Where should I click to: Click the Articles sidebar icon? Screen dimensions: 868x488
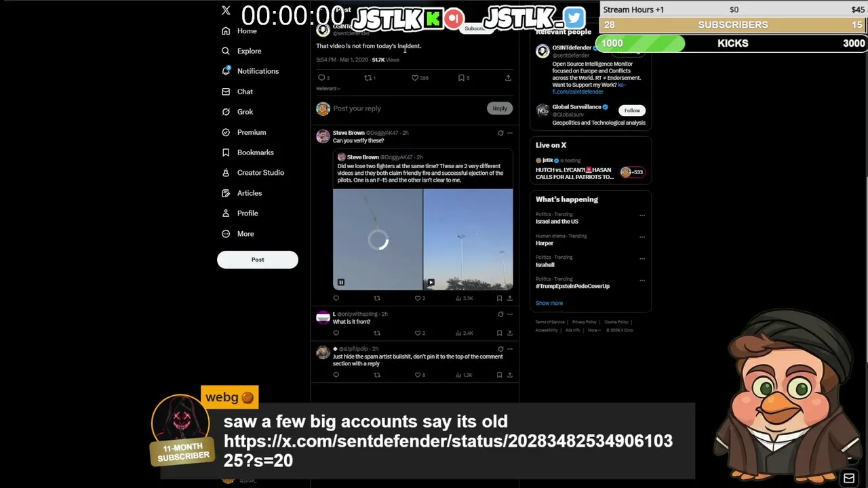pos(226,193)
